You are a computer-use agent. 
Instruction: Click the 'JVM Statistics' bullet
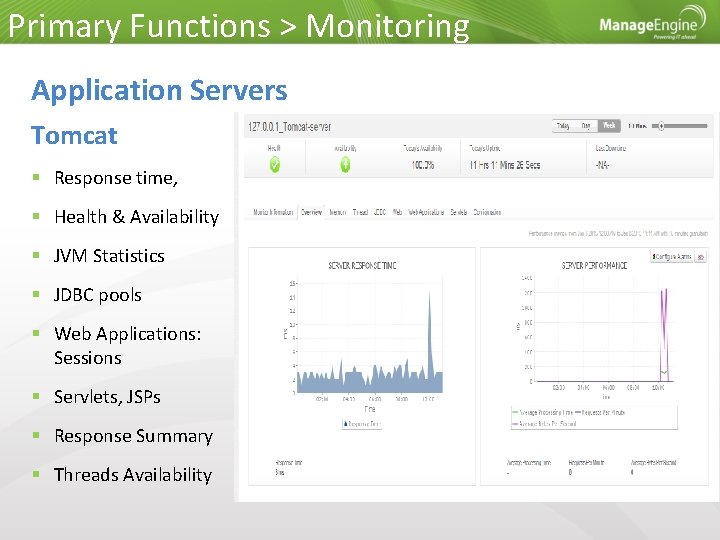click(x=109, y=256)
